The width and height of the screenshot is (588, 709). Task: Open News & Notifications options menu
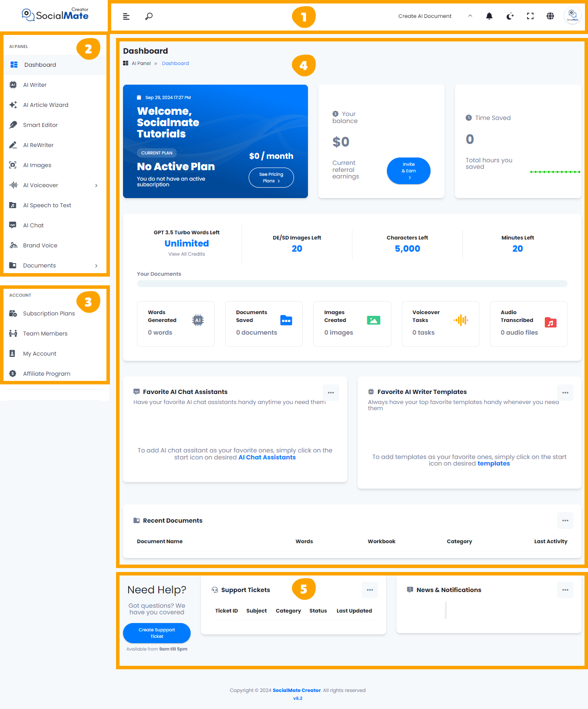(x=565, y=590)
